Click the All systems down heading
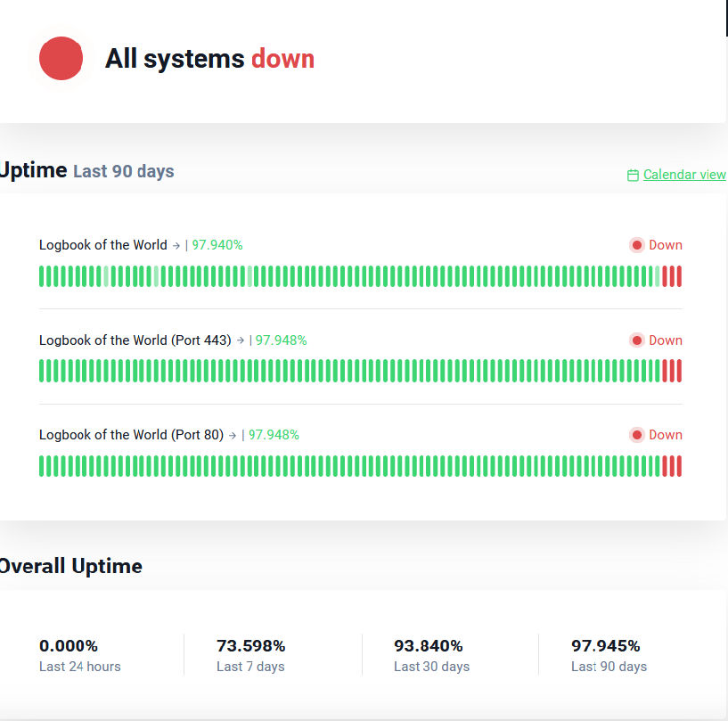The image size is (728, 721). (x=210, y=59)
